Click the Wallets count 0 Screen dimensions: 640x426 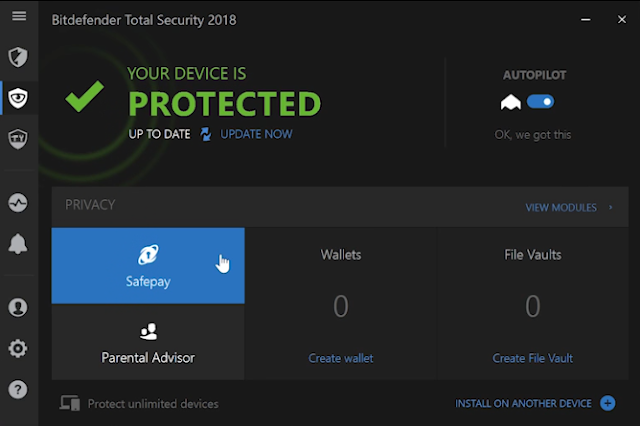[341, 306]
